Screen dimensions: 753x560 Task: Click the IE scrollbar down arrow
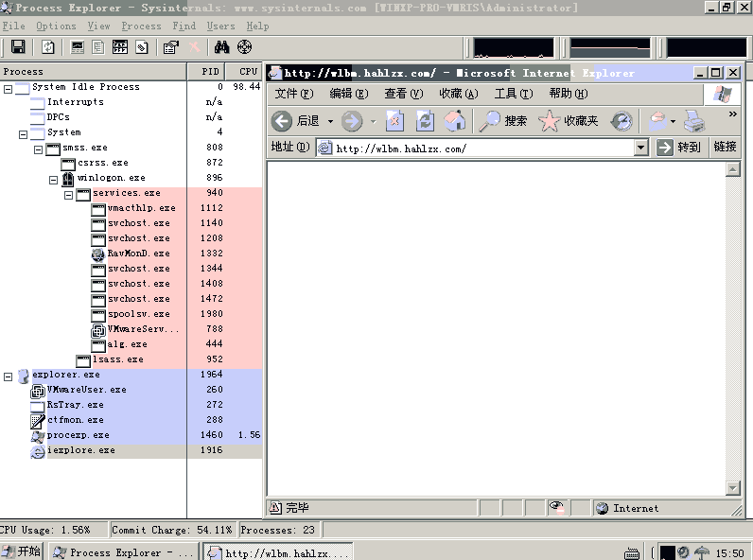point(732,488)
